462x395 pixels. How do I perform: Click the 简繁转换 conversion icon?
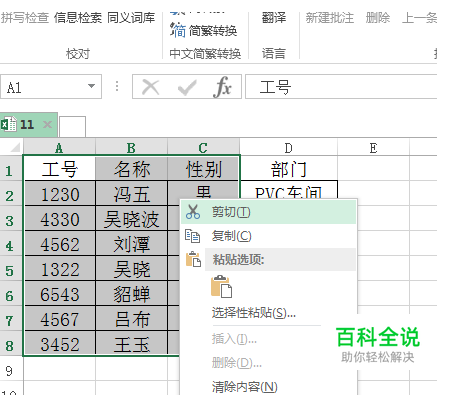178,30
